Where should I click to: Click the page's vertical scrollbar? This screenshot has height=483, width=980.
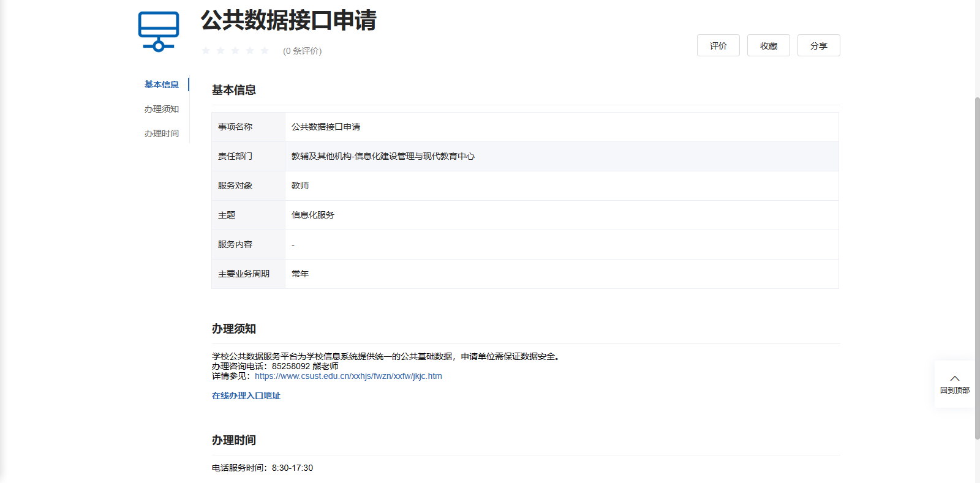(x=977, y=268)
